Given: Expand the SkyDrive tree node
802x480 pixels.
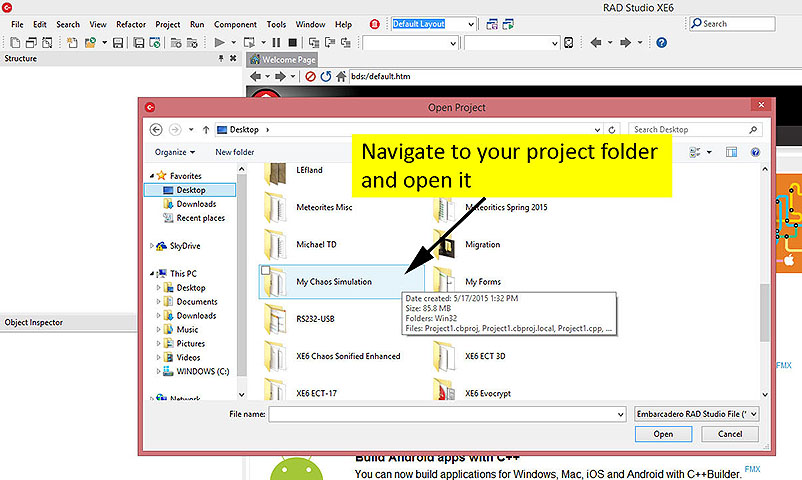Looking at the screenshot, I should click(x=151, y=246).
